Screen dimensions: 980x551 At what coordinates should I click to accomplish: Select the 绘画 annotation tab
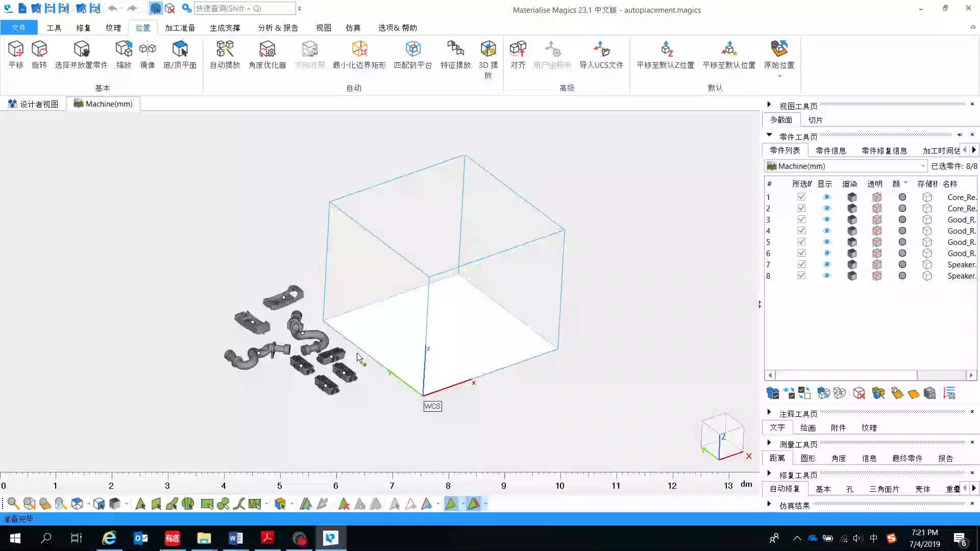pyautogui.click(x=807, y=428)
